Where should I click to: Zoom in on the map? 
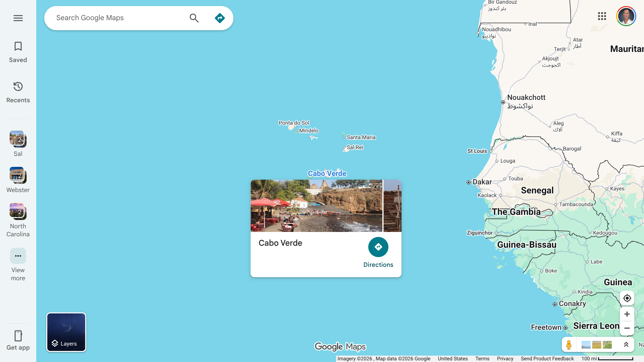coord(627,314)
